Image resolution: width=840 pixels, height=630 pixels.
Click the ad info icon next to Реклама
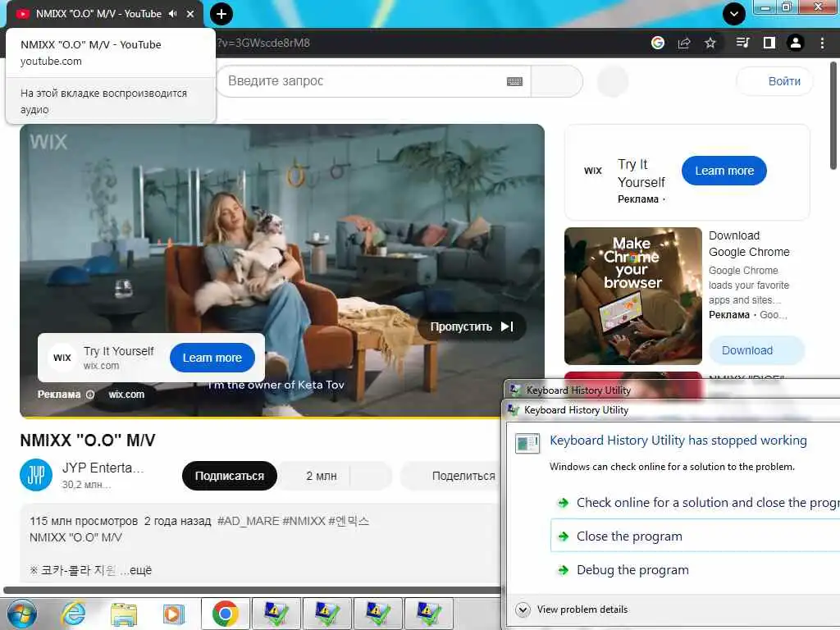tap(90, 395)
